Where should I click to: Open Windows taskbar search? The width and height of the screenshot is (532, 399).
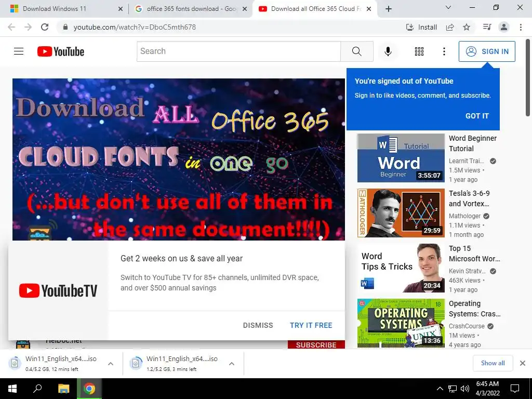[x=37, y=389]
